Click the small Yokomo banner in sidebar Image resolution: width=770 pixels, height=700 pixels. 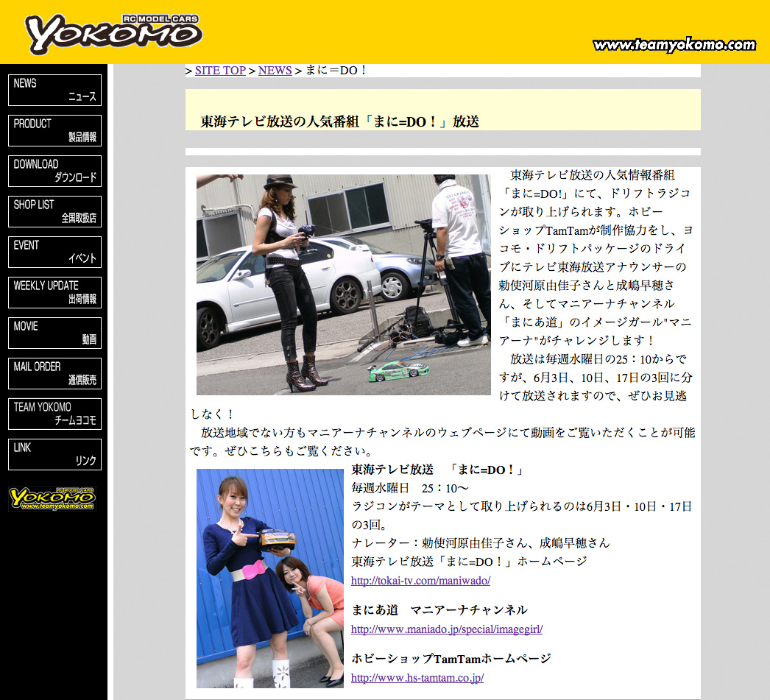(x=52, y=498)
